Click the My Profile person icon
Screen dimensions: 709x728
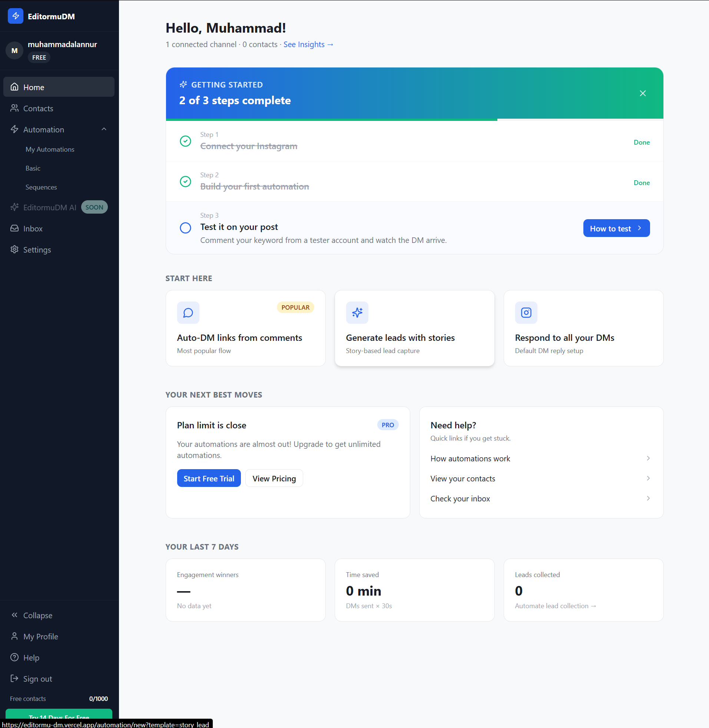[14, 636]
